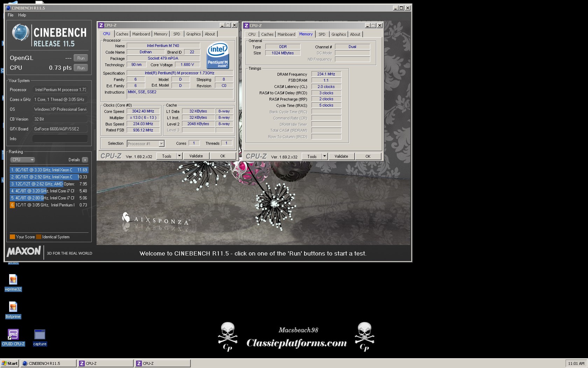The image size is (588, 368).
Task: Open the Botprime desktop icon
Action: pyautogui.click(x=13, y=310)
